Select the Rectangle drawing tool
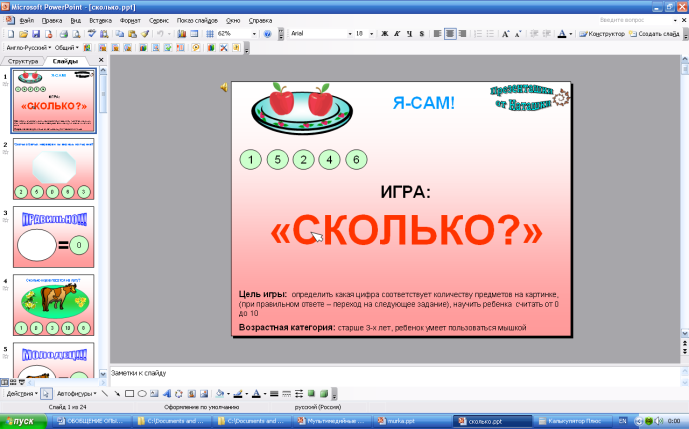Viewport: 689px width, 429px height. pyautogui.click(x=129, y=393)
